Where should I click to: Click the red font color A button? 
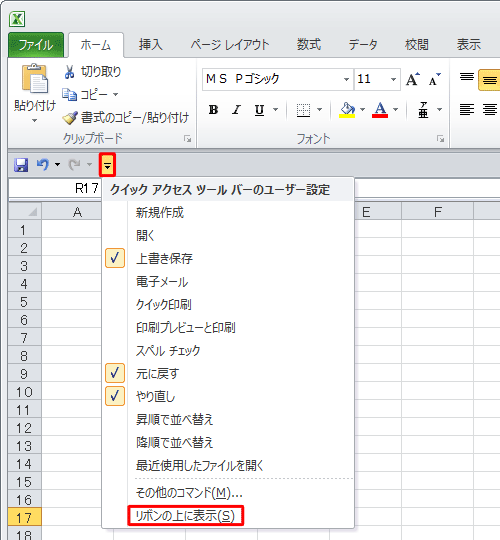pyautogui.click(x=380, y=110)
